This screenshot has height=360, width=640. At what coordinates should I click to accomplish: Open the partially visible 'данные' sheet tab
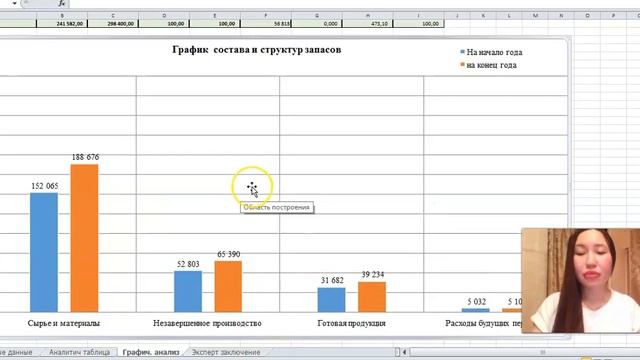pyautogui.click(x=17, y=352)
